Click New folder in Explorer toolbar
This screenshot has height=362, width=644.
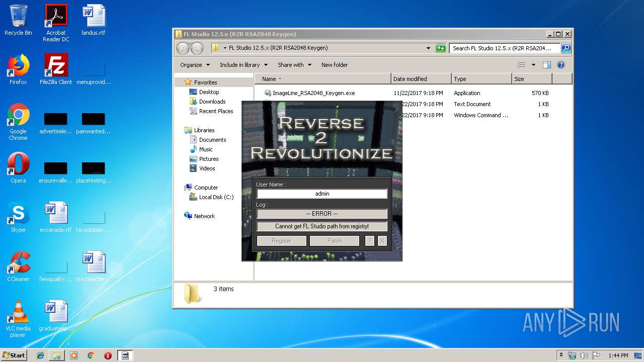[335, 65]
